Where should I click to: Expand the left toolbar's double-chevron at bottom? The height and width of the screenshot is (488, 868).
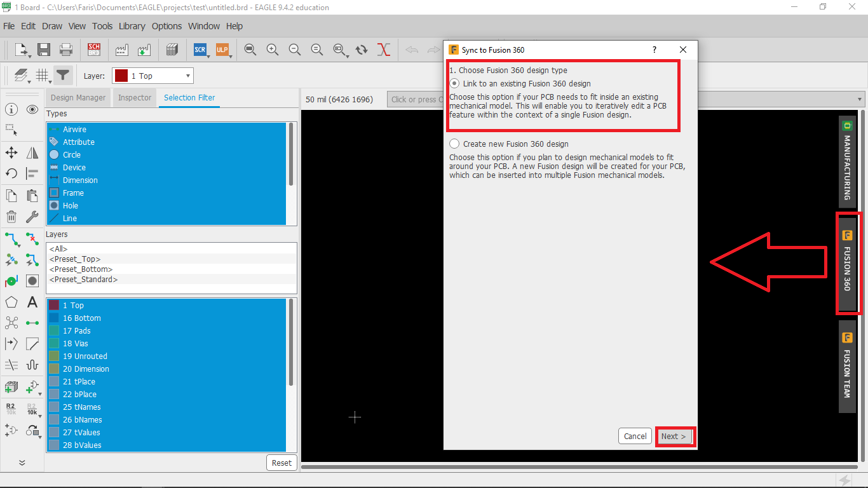point(22,463)
